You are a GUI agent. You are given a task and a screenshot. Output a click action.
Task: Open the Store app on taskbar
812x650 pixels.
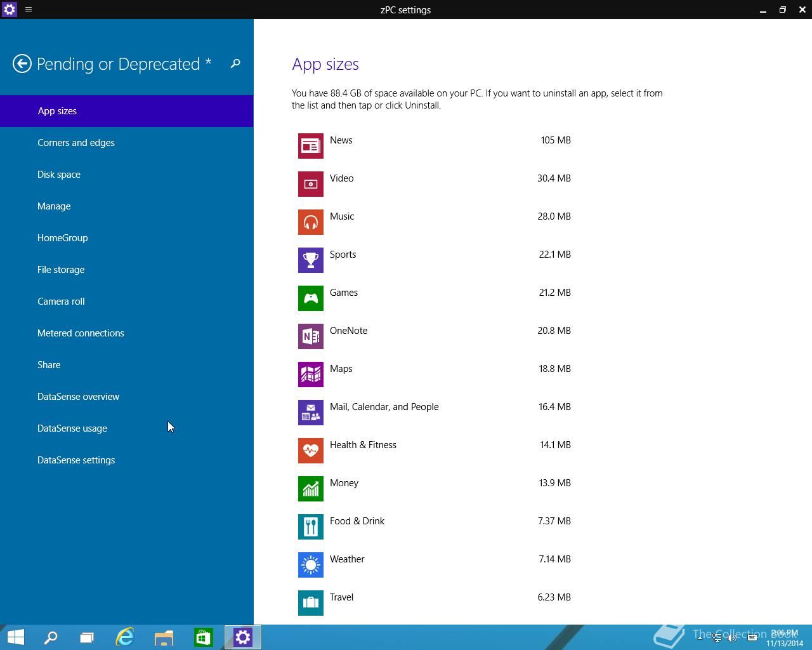pos(203,637)
